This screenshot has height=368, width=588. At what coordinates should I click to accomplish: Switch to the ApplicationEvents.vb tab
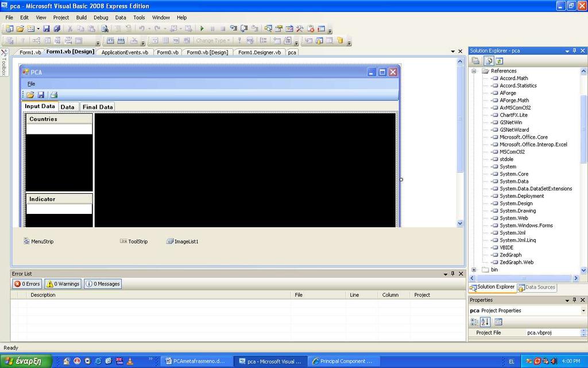tap(125, 52)
